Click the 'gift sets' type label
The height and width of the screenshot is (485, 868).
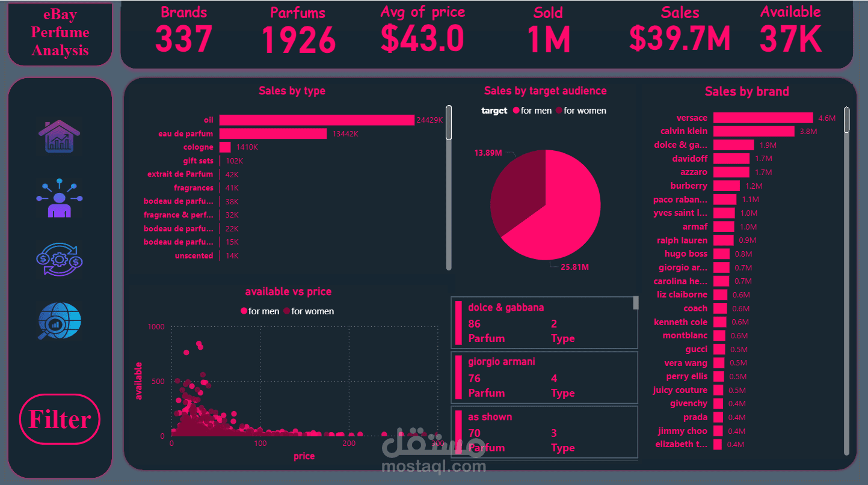pyautogui.click(x=198, y=161)
